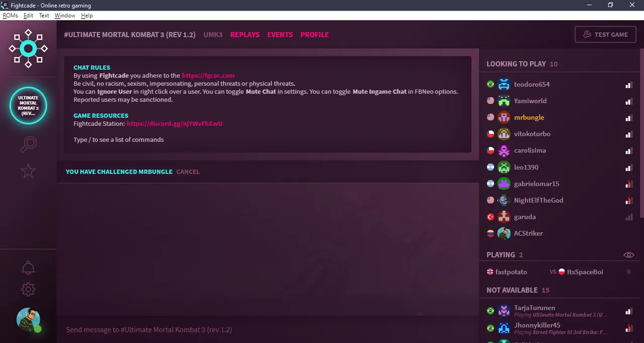Select user teodoro654 in Looking to Play
This screenshot has height=343, width=644.
coord(532,84)
